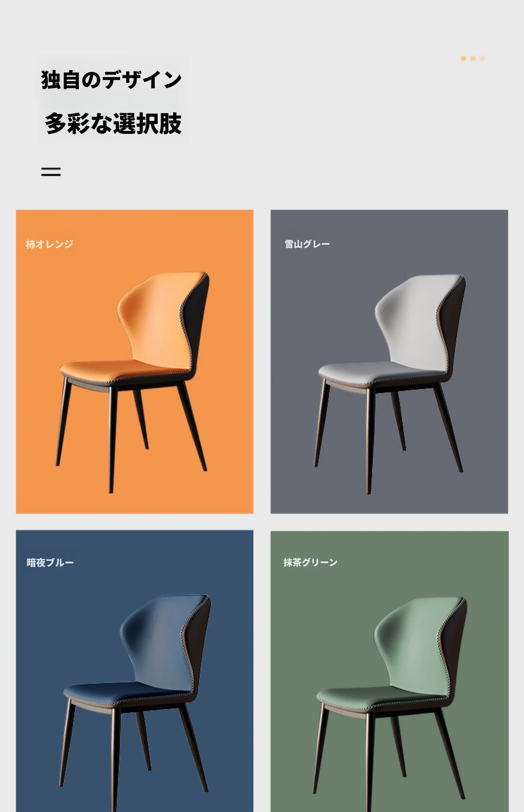Click the 抹茶グリーン color label
The height and width of the screenshot is (812, 524).
point(310,562)
